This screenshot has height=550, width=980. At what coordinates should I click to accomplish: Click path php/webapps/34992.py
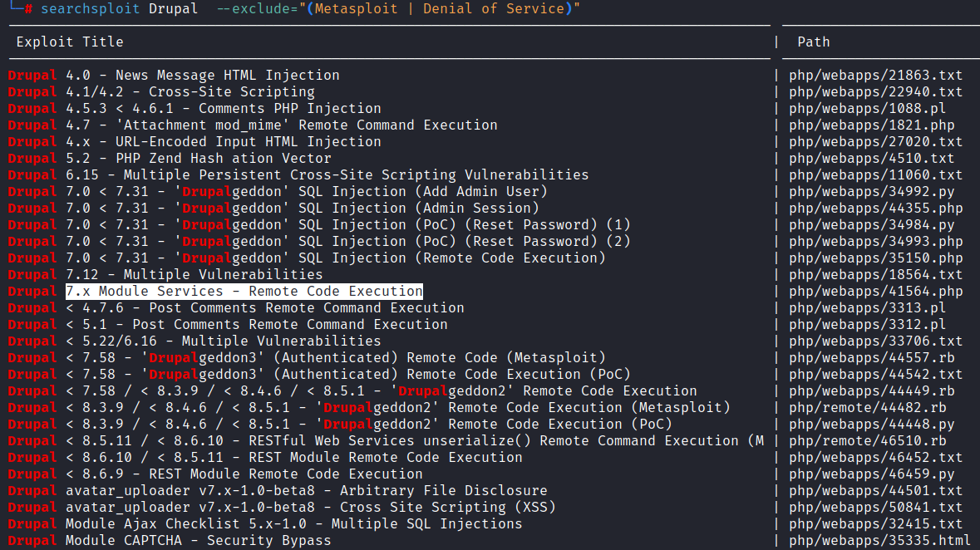pyautogui.click(x=871, y=192)
